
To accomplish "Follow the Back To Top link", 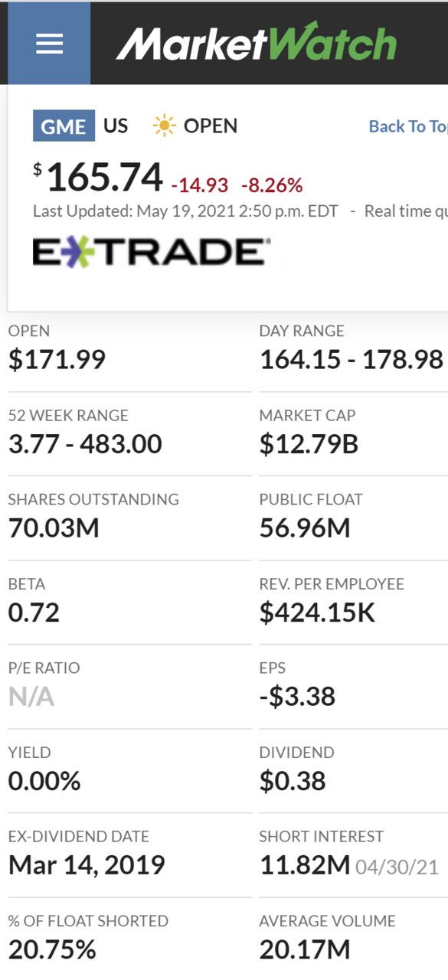I will (x=408, y=126).
